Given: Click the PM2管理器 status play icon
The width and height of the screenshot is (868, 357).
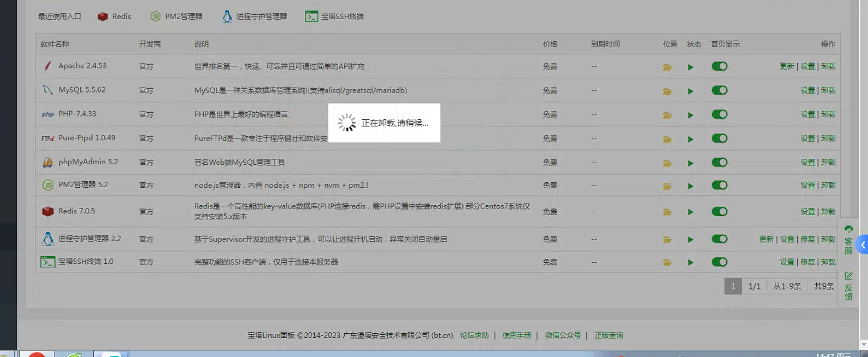Looking at the screenshot, I should tap(690, 186).
